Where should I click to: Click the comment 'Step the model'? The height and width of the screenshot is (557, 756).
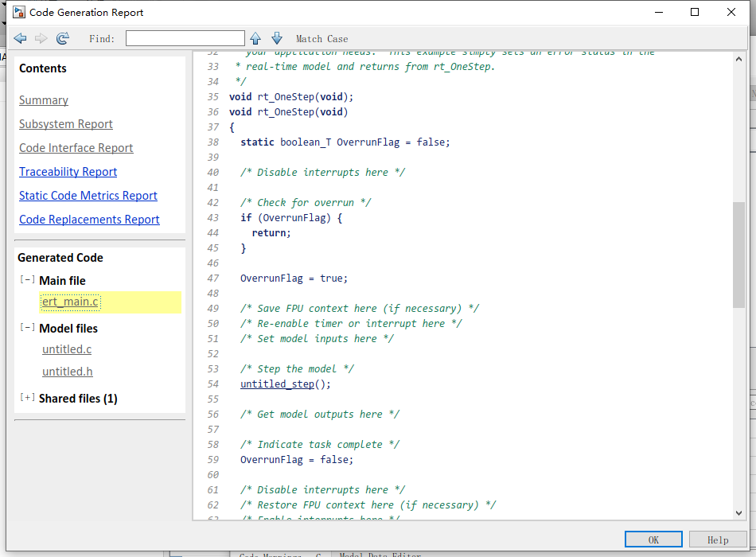click(297, 369)
